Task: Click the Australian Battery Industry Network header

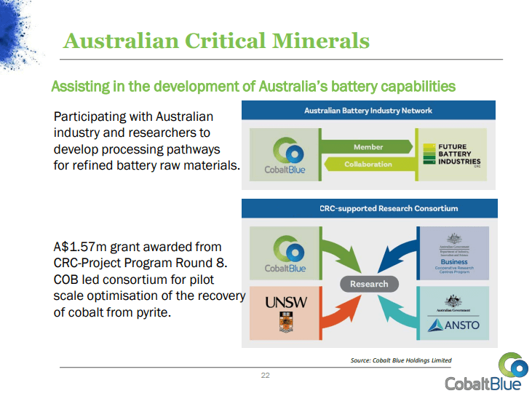Action: pyautogui.click(x=368, y=110)
